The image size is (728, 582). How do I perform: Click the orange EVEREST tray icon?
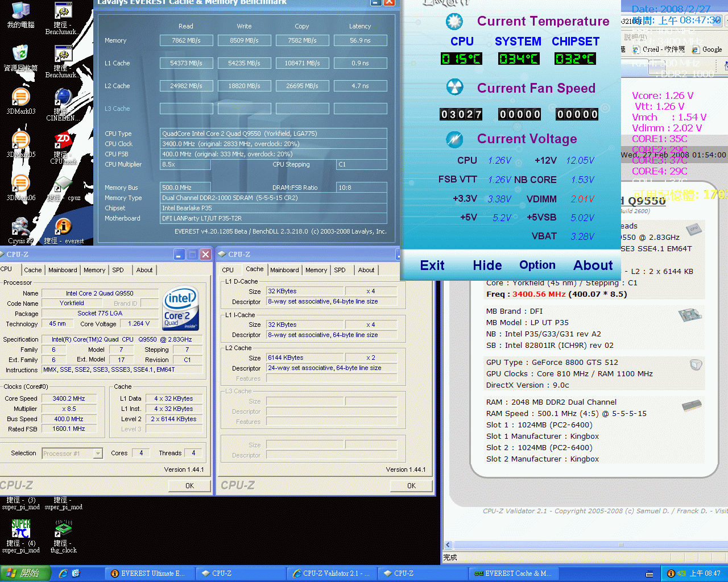671,573
